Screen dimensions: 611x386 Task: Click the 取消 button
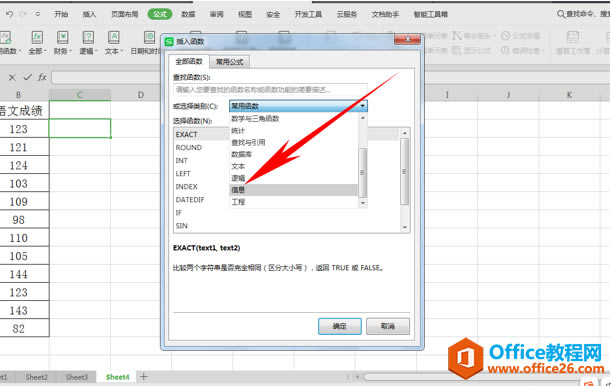coord(388,326)
